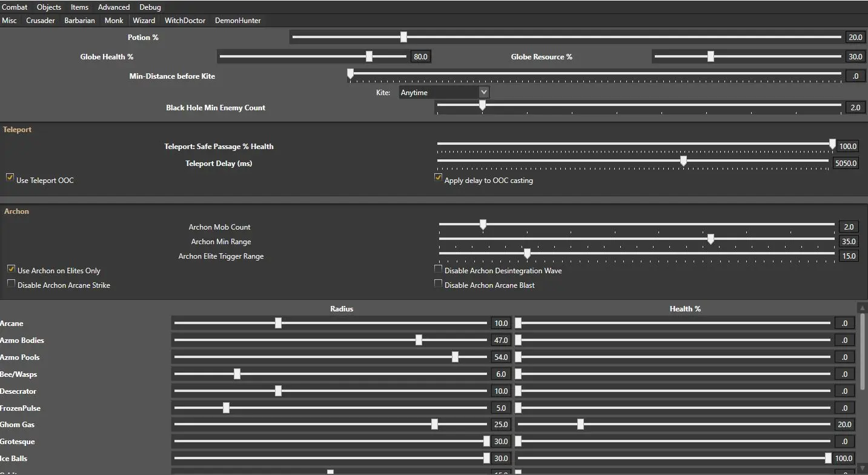Click the Black Hole Min Enemy Count slider
868x475 pixels.
pos(482,105)
